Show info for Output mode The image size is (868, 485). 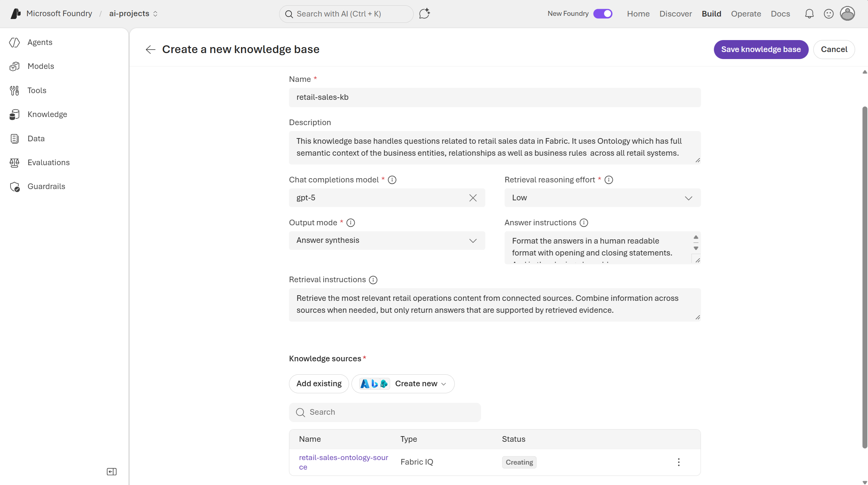pos(350,223)
